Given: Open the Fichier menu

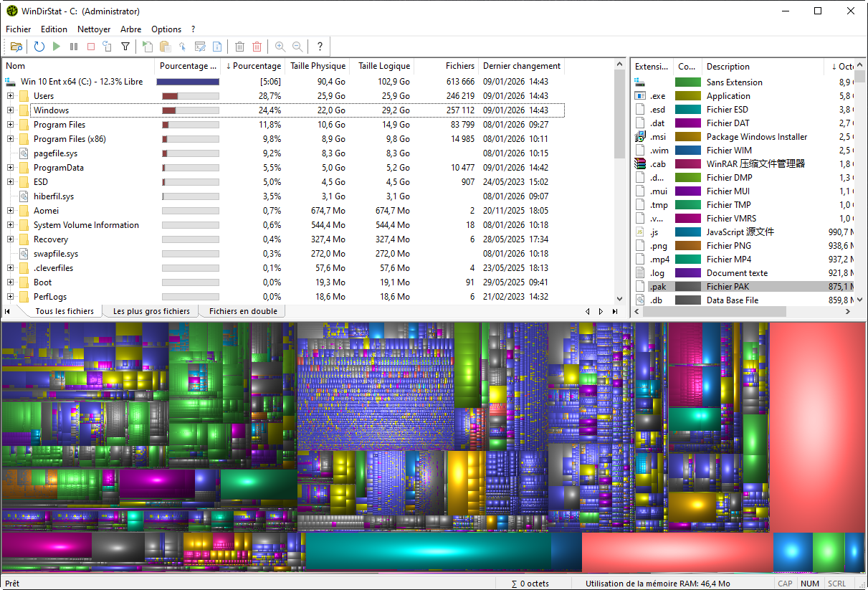Looking at the screenshot, I should (19, 29).
